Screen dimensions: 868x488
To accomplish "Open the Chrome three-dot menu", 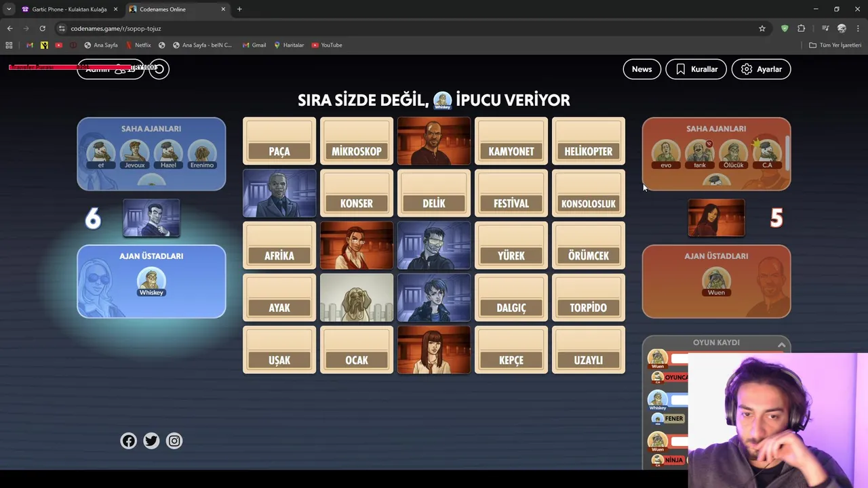I will [859, 28].
